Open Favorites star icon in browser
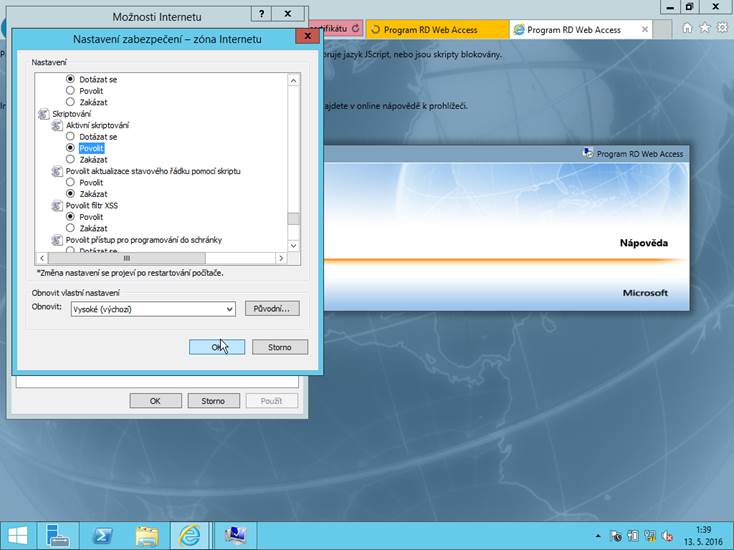The width and height of the screenshot is (734, 550). pyautogui.click(x=705, y=28)
